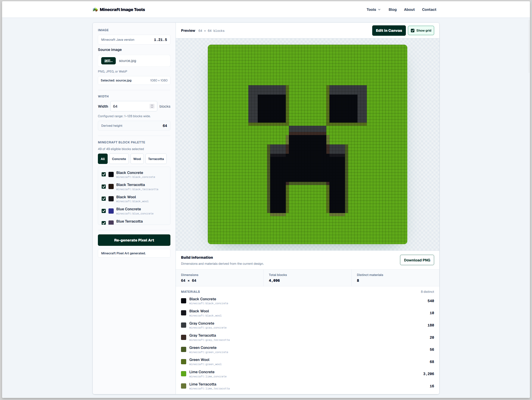The image size is (532, 400).
Task: Select the Wool palette filter
Action: (x=137, y=159)
